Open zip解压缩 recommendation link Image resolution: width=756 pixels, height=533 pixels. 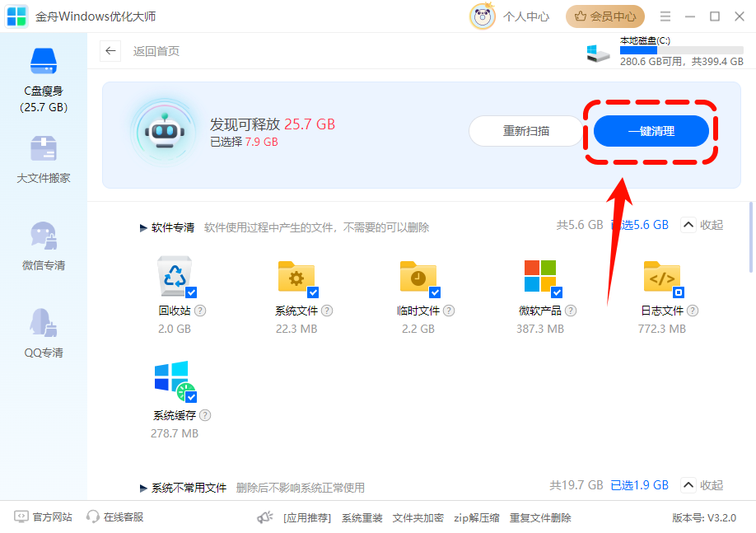476,518
